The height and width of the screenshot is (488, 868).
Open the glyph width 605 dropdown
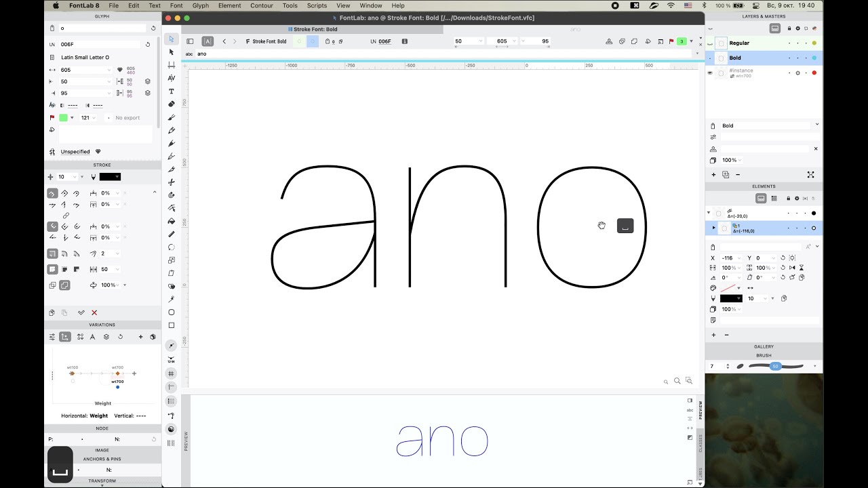coord(108,70)
